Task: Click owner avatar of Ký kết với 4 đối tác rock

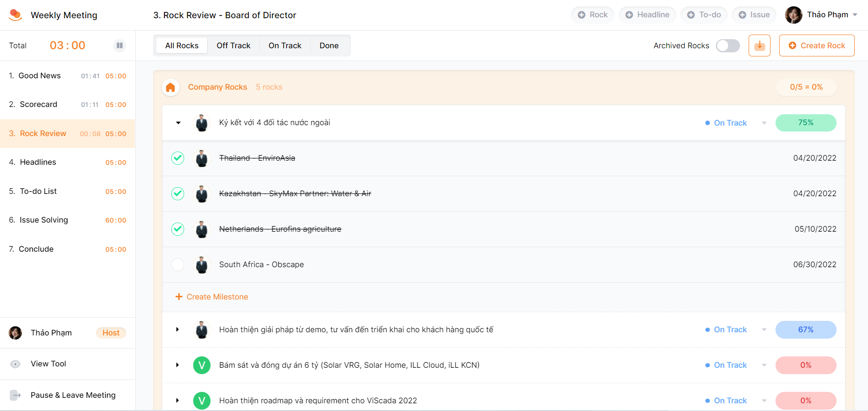Action: (x=201, y=123)
